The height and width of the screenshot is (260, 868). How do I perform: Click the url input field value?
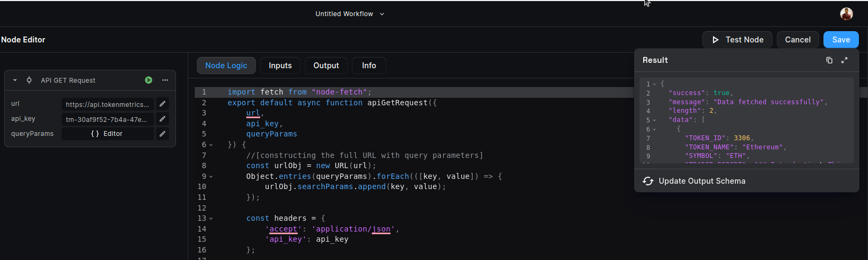click(107, 104)
